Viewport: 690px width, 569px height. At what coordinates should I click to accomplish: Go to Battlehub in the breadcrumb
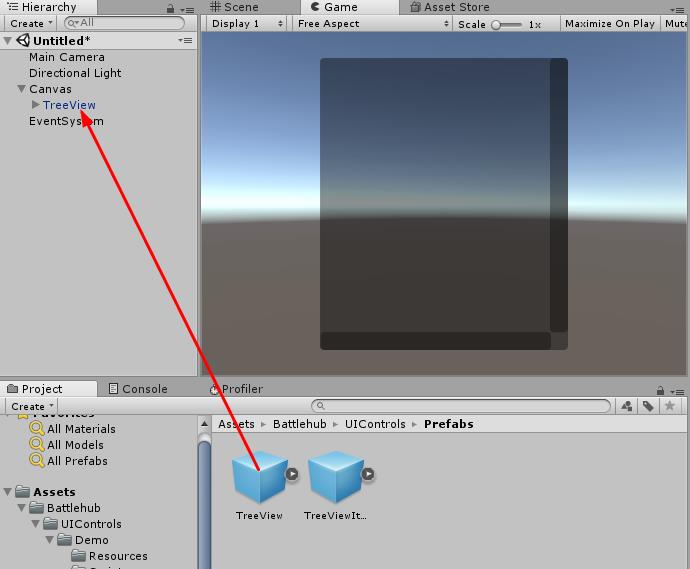coord(300,424)
